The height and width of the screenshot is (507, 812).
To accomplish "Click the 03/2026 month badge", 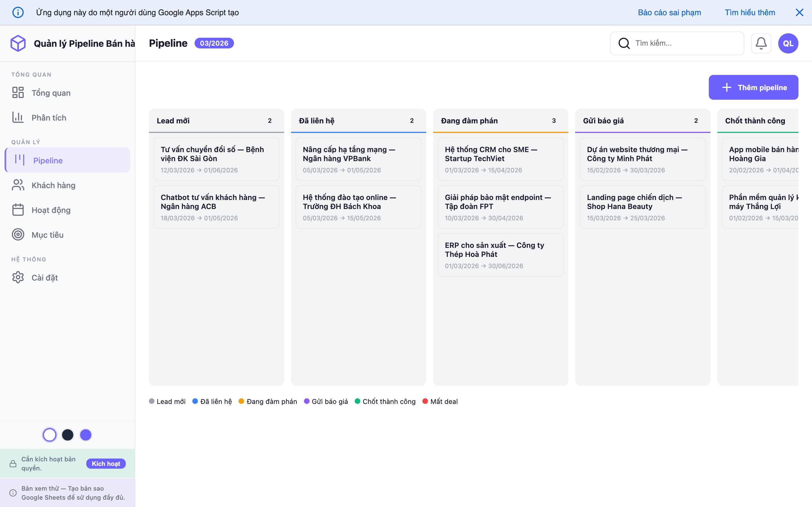I will click(x=214, y=43).
